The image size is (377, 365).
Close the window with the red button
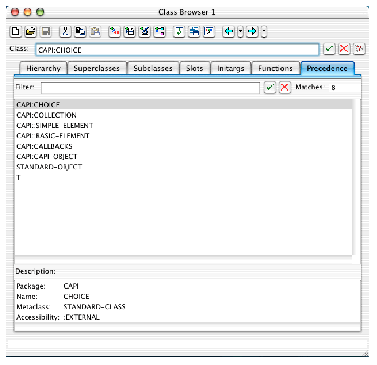(15, 12)
